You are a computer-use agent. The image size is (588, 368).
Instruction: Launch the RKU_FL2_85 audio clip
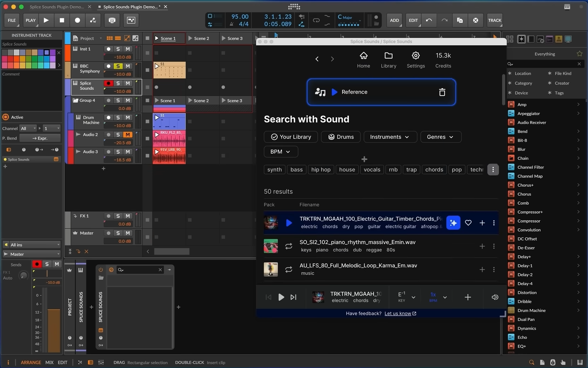tap(157, 135)
